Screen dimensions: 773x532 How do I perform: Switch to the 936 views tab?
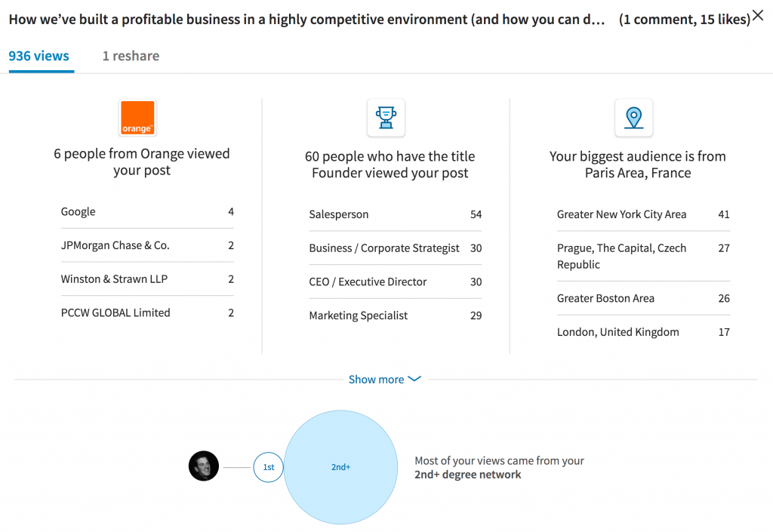click(39, 56)
